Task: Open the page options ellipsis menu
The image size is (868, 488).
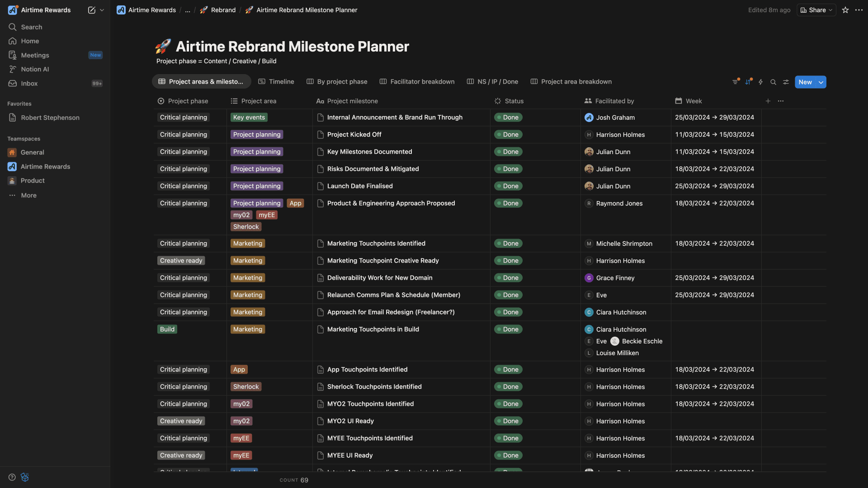Action: pyautogui.click(x=859, y=10)
